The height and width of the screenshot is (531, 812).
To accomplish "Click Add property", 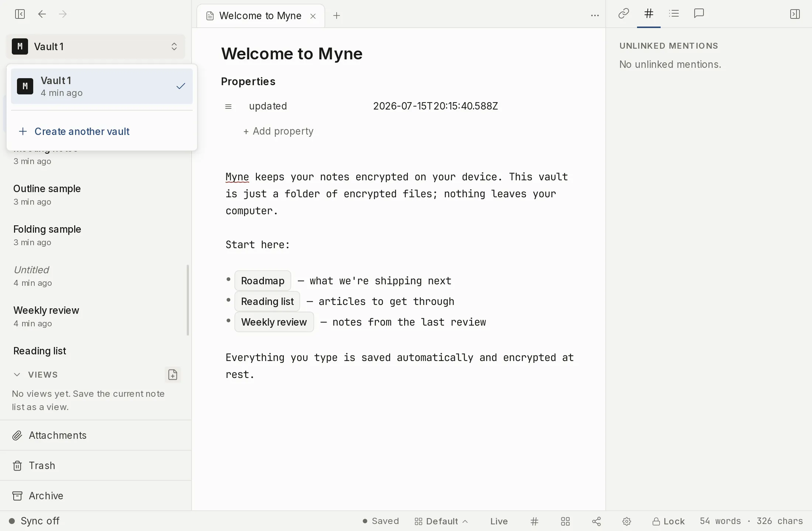I will [278, 131].
